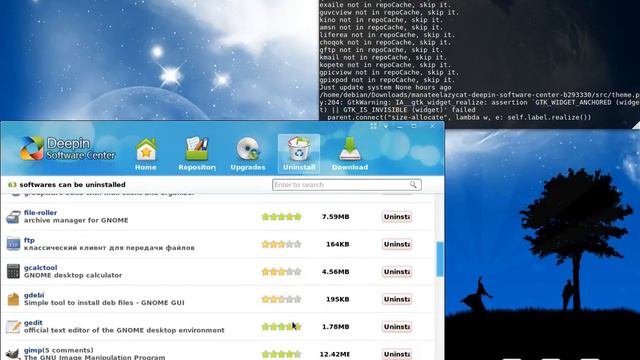The height and width of the screenshot is (360, 640).
Task: Select the Uninstall tab
Action: point(299,153)
